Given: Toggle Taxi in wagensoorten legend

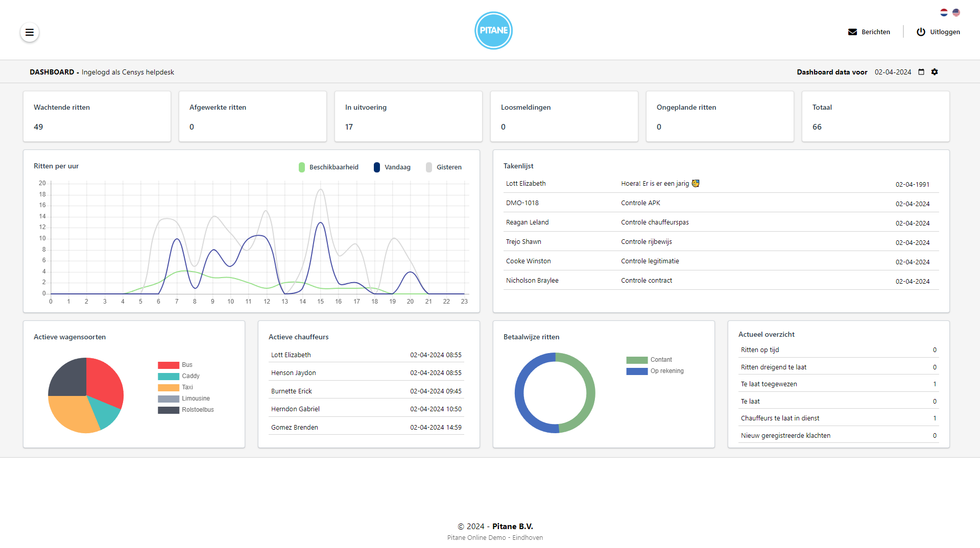Looking at the screenshot, I should click(x=176, y=387).
